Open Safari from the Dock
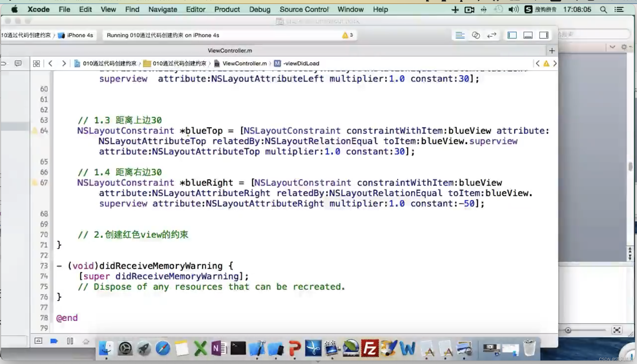 (x=163, y=348)
